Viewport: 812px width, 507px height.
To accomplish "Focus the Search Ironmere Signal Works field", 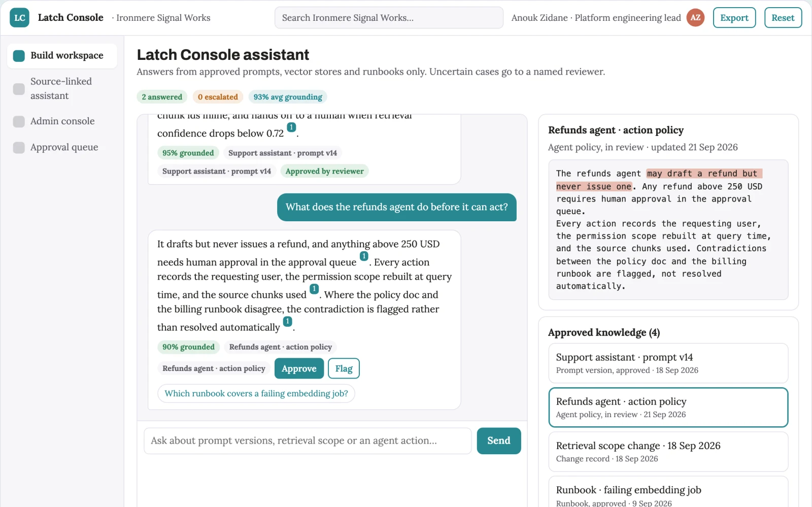I will pos(389,18).
